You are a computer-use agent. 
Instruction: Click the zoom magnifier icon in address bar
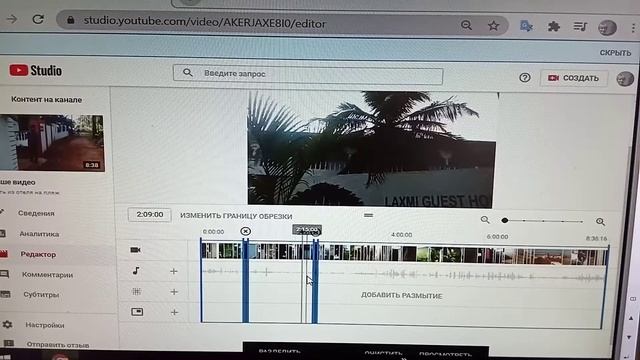tap(466, 25)
